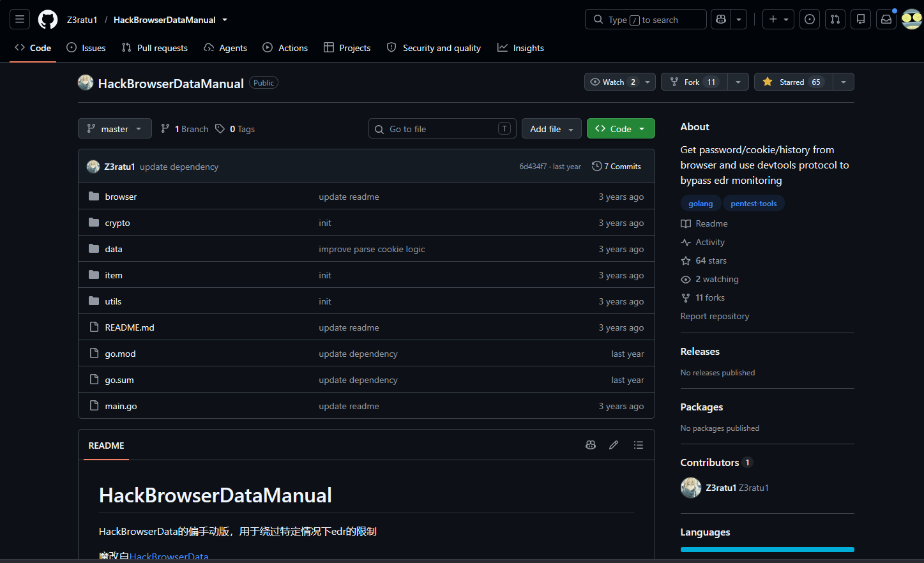924x563 pixels.
Task: Open pull requests icon in the header
Action: click(835, 20)
